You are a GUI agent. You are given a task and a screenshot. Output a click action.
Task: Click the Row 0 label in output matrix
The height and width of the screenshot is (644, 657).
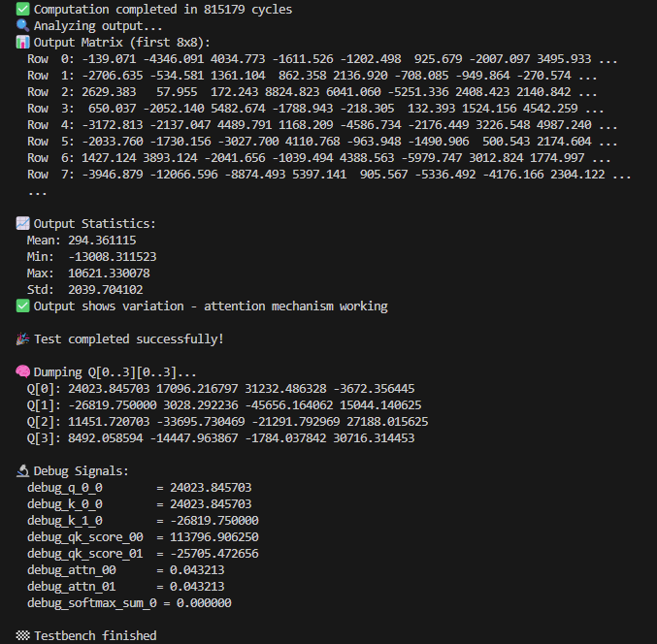pyautogui.click(x=43, y=59)
